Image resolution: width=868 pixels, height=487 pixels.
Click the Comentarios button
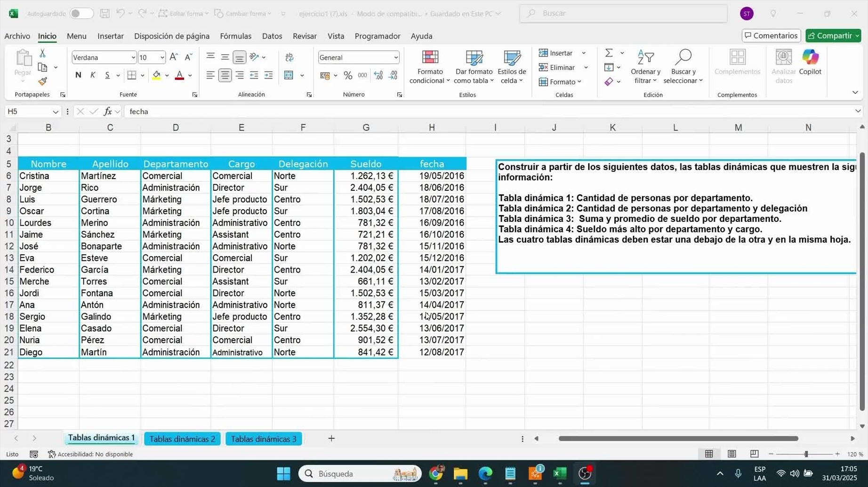click(771, 36)
